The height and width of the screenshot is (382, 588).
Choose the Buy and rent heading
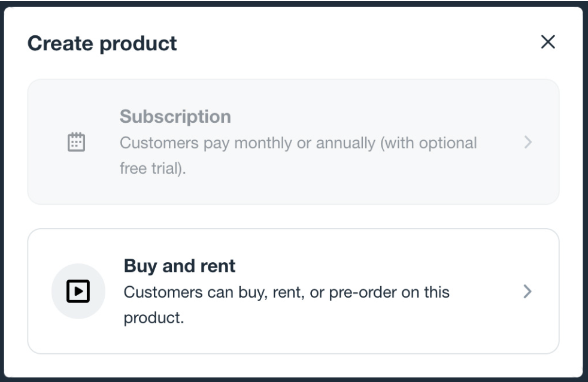pos(179,265)
